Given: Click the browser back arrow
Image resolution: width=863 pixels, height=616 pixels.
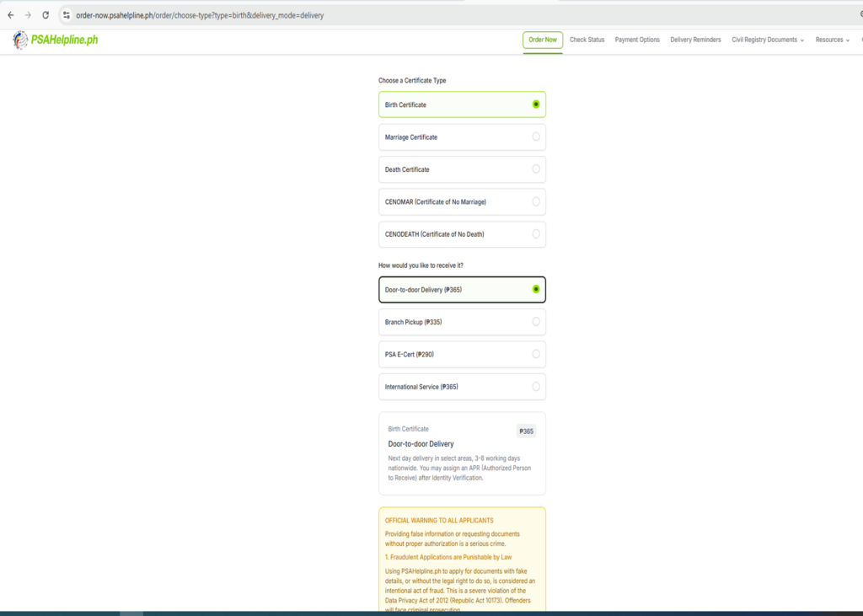Looking at the screenshot, I should pyautogui.click(x=11, y=15).
